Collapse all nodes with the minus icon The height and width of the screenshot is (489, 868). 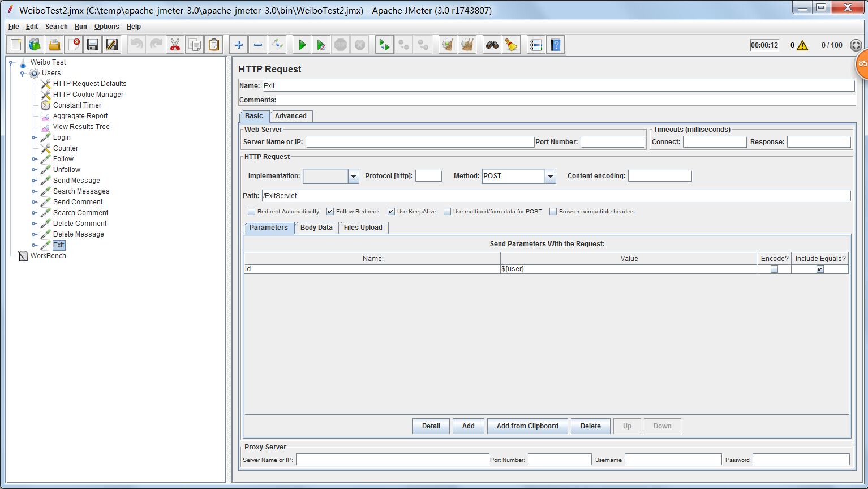[258, 45]
